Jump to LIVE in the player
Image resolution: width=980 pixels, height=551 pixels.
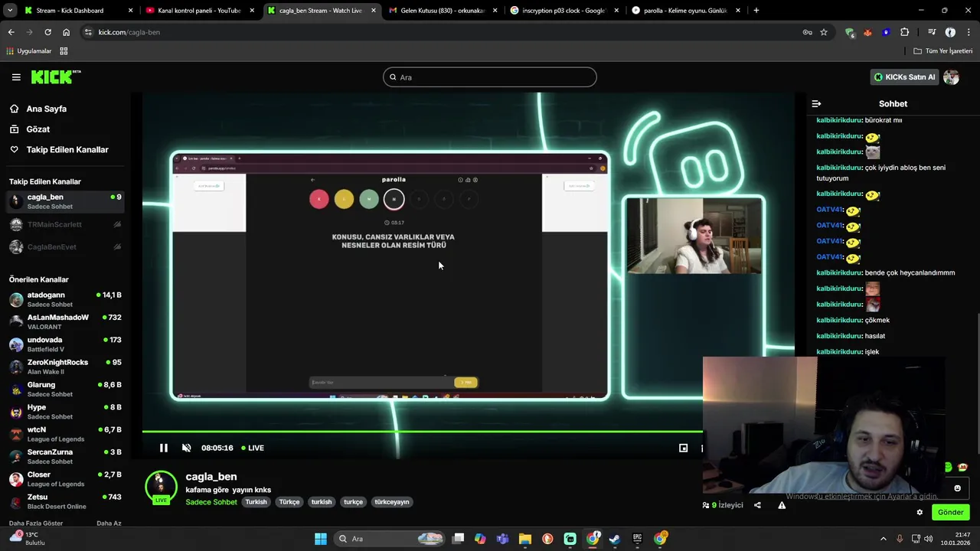[253, 448]
